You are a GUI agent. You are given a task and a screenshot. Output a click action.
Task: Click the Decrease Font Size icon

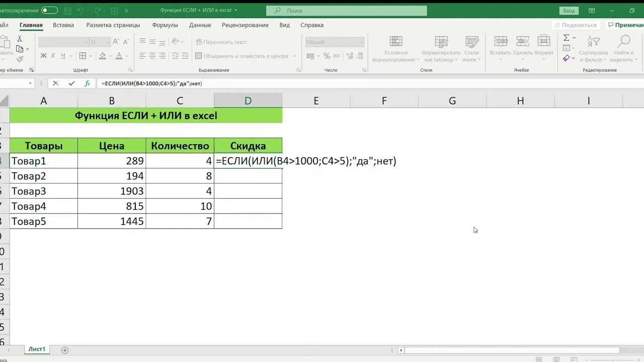click(125, 42)
